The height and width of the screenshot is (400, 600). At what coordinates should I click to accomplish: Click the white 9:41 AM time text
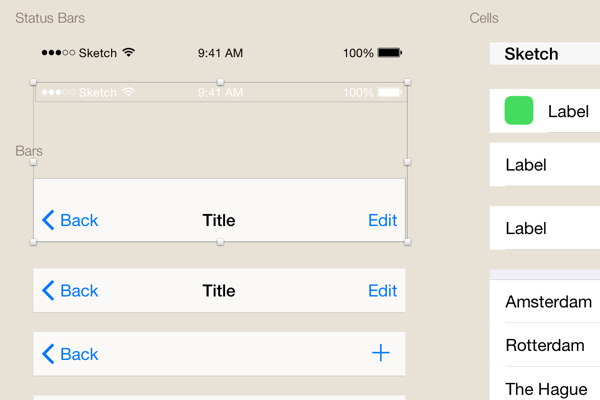tap(220, 93)
